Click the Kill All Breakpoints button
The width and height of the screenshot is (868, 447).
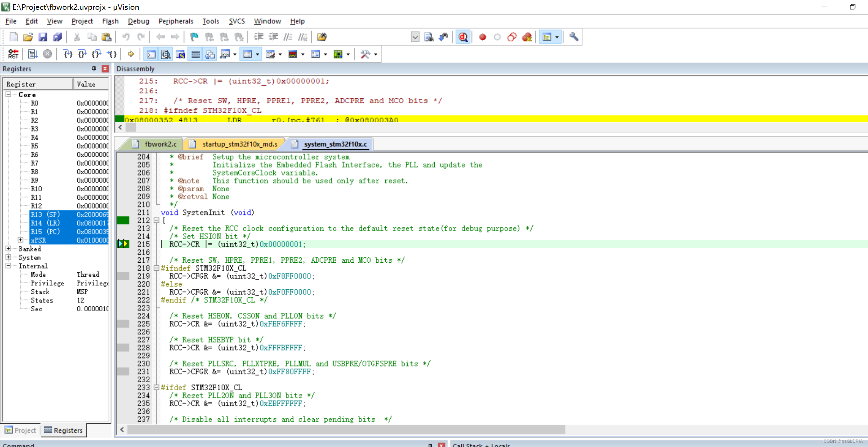[x=527, y=37]
